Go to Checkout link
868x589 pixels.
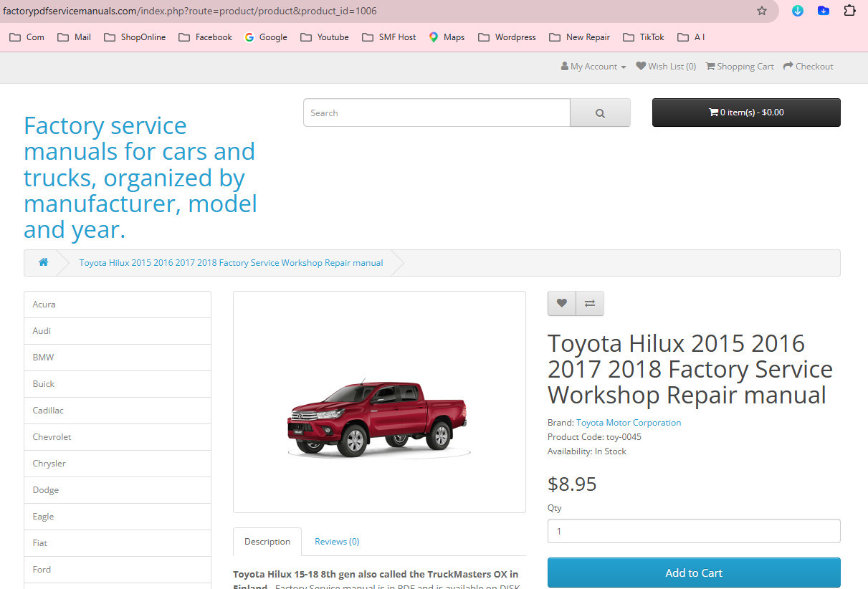coord(809,67)
